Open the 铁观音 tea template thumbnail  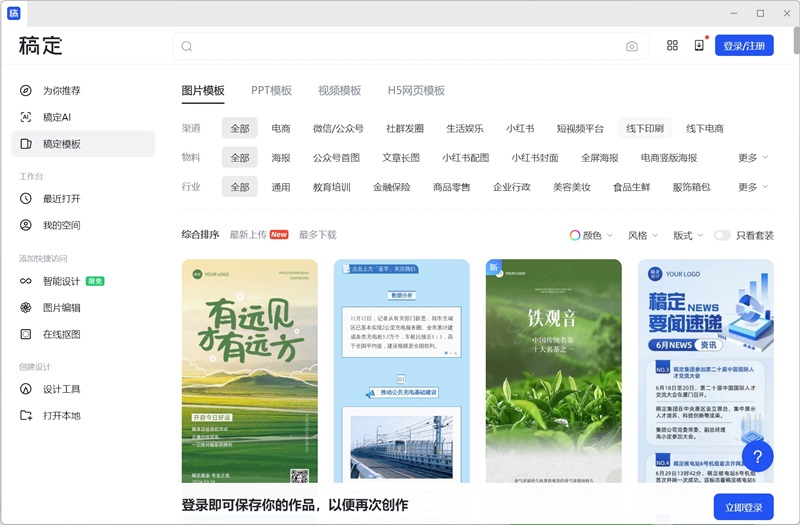[x=554, y=371]
